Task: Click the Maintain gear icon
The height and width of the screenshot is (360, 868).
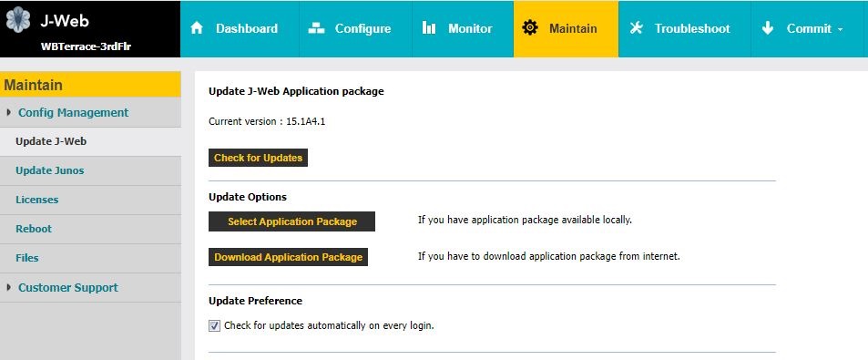Action: [530, 27]
